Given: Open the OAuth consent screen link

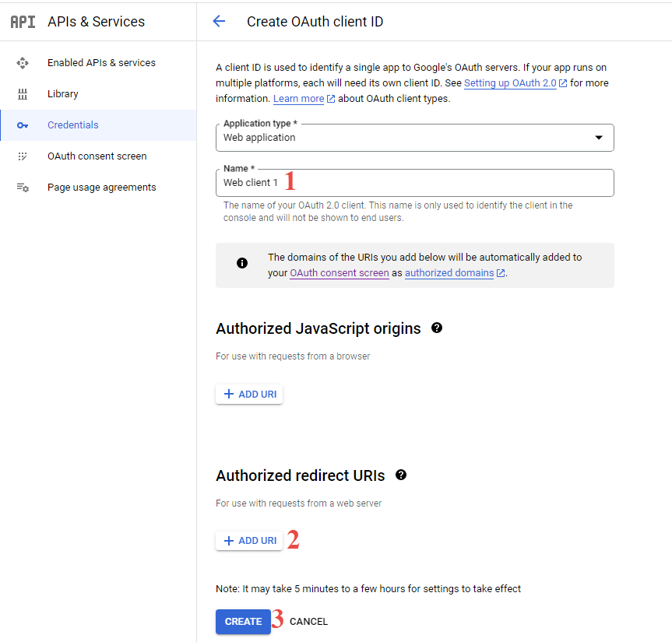Looking at the screenshot, I should (340, 273).
